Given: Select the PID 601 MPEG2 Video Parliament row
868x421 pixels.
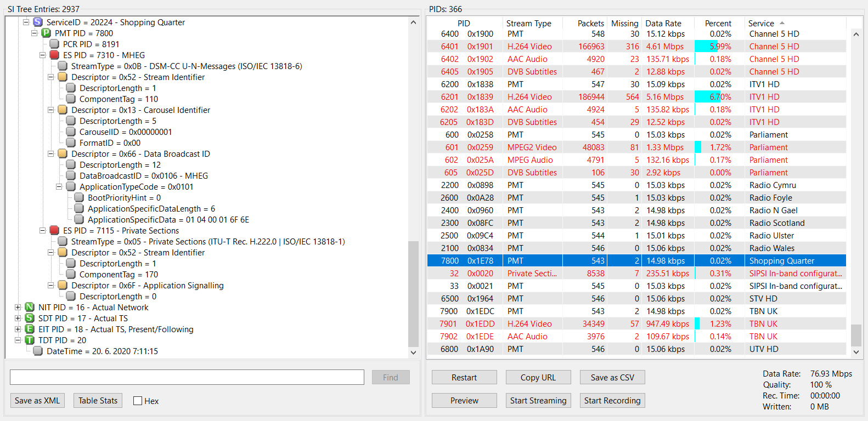Looking at the screenshot, I should (636, 147).
